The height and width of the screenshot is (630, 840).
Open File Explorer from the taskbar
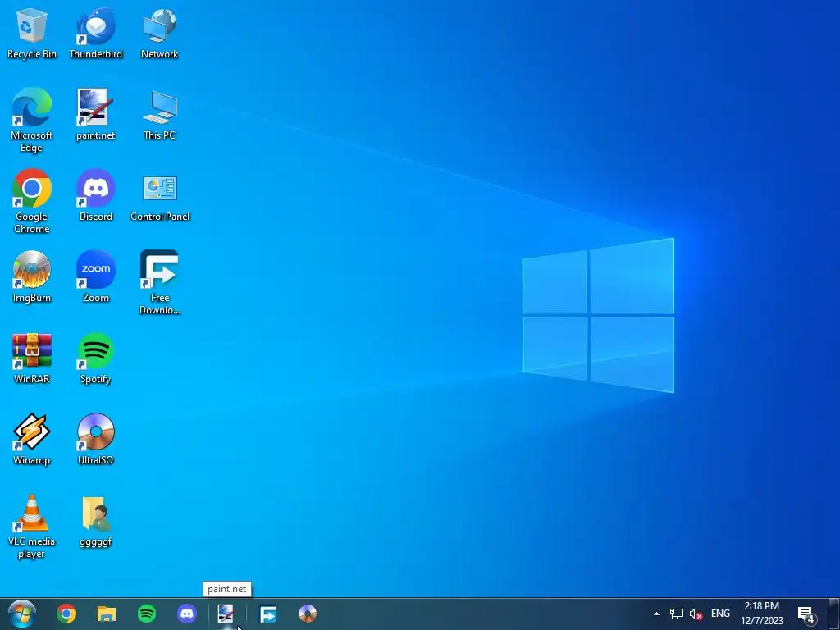107,614
